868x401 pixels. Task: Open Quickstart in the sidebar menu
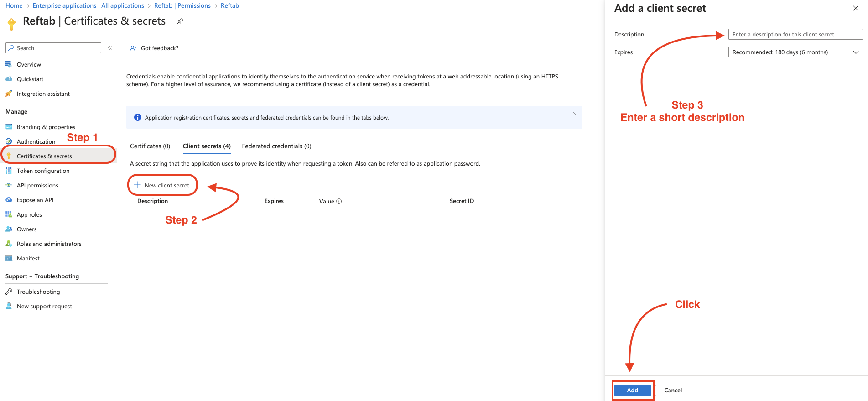30,79
